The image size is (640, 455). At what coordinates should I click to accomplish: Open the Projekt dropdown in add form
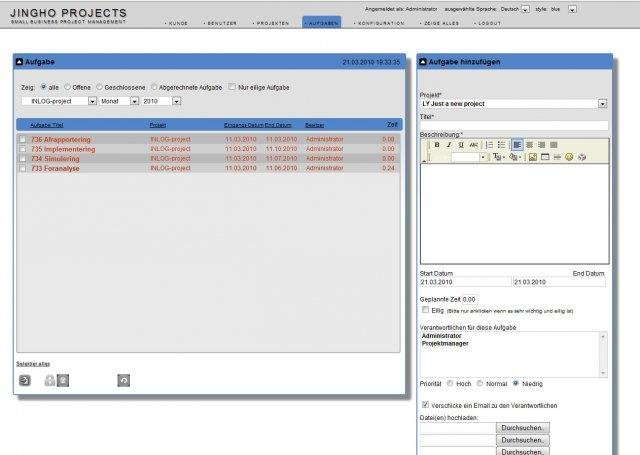click(x=602, y=104)
